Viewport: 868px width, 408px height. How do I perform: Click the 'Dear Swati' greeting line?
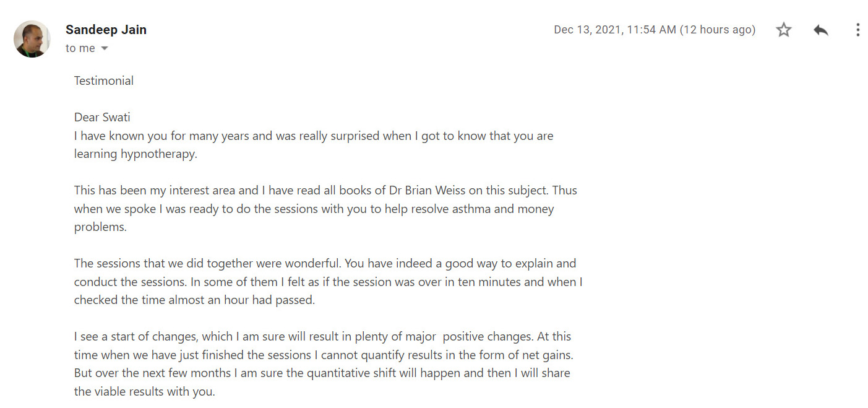102,117
